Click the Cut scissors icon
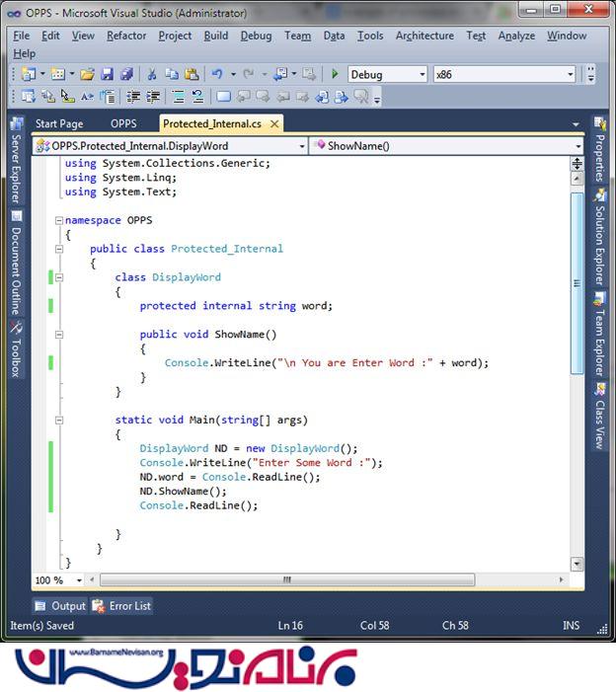This screenshot has height=692, width=616. point(152,74)
